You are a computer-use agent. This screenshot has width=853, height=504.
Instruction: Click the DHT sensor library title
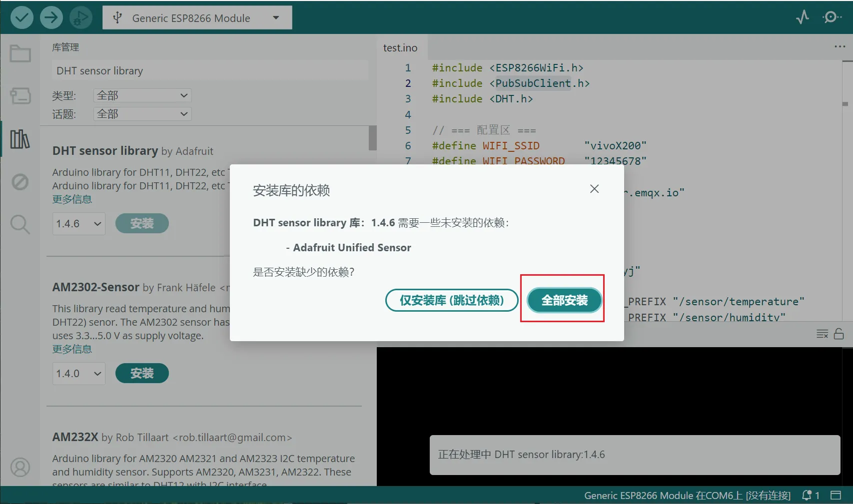point(105,151)
